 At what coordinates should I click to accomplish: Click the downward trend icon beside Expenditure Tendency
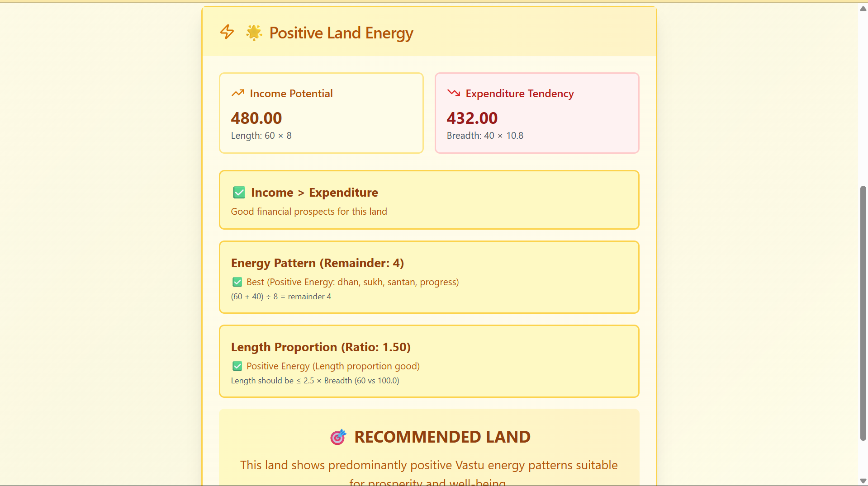(454, 93)
